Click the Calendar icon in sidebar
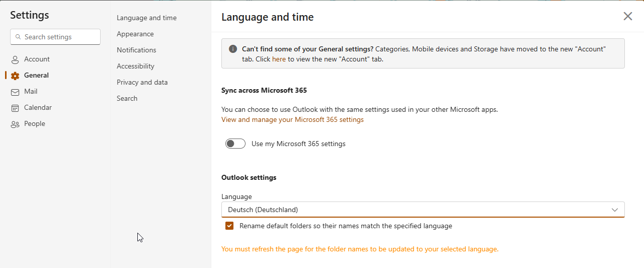The width and height of the screenshot is (644, 268). 15,108
